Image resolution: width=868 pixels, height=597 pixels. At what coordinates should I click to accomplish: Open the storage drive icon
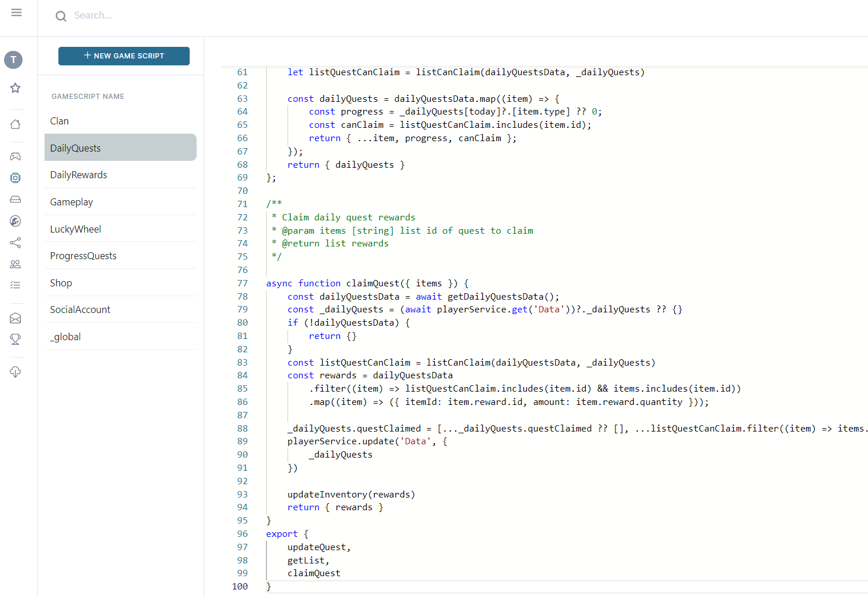point(16,200)
